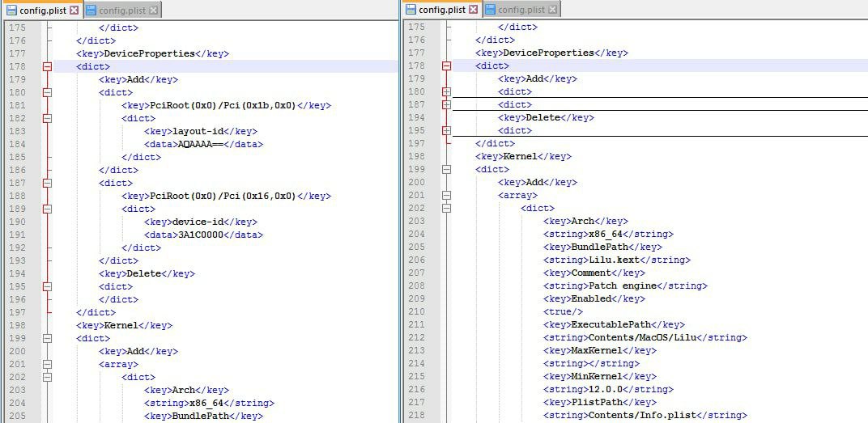
Task: Click the PlistPath key in right pane
Action: 597,403
